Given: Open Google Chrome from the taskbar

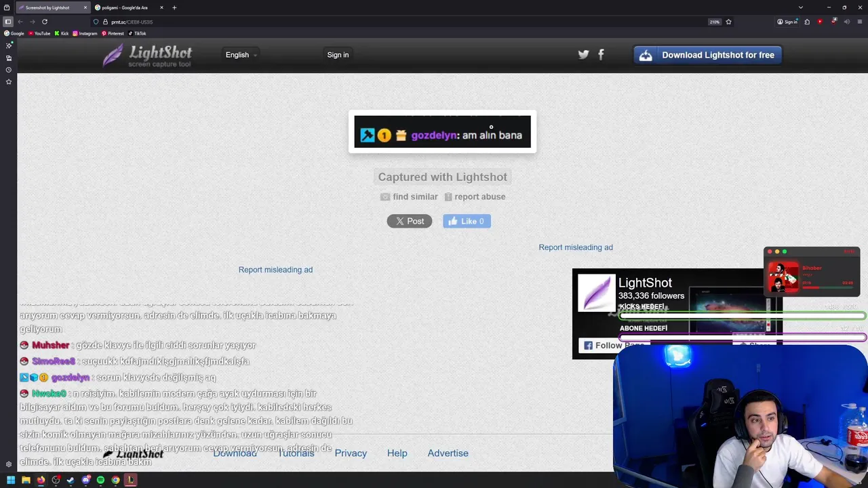Looking at the screenshot, I should pyautogui.click(x=115, y=480).
